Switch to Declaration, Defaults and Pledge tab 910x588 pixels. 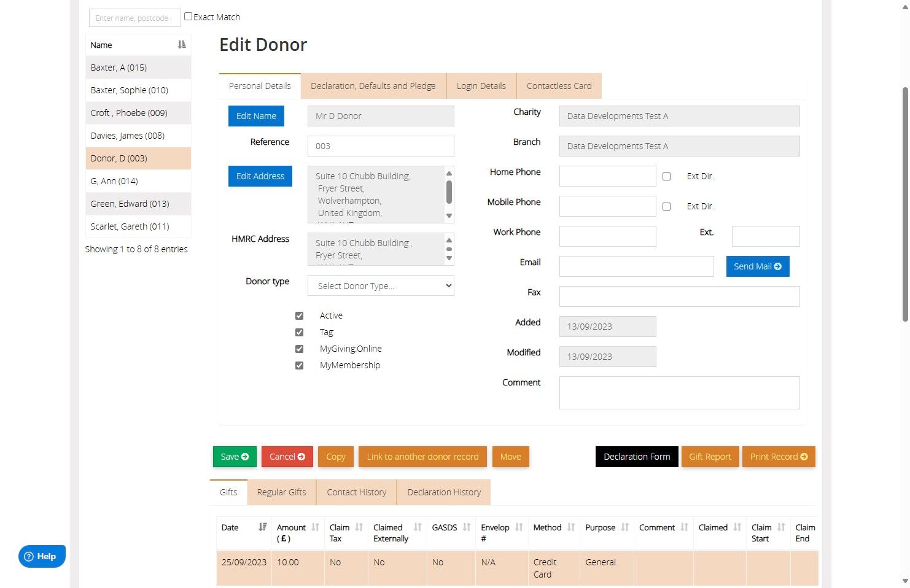pyautogui.click(x=373, y=86)
